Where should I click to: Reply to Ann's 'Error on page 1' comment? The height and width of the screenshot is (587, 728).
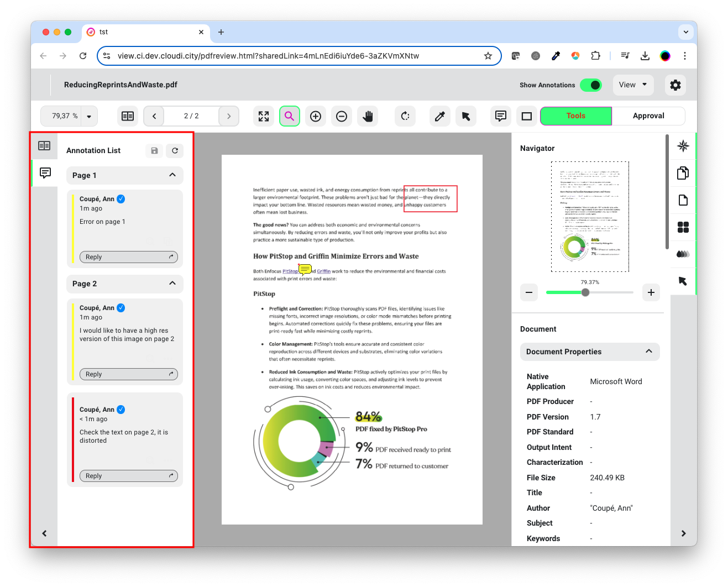pyautogui.click(x=128, y=256)
